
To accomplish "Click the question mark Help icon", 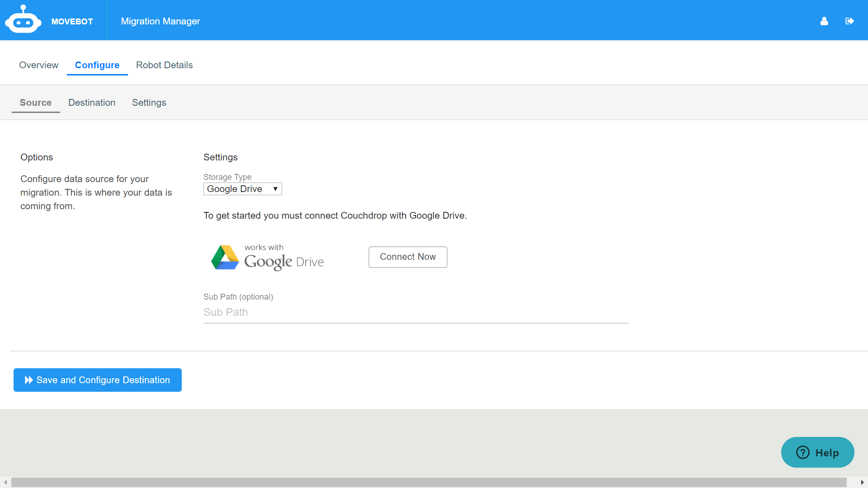I will coord(803,452).
